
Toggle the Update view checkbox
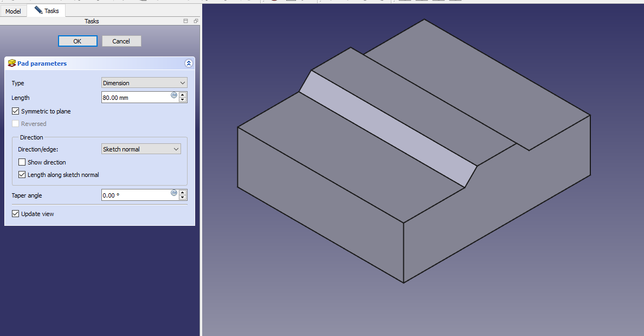click(x=16, y=214)
